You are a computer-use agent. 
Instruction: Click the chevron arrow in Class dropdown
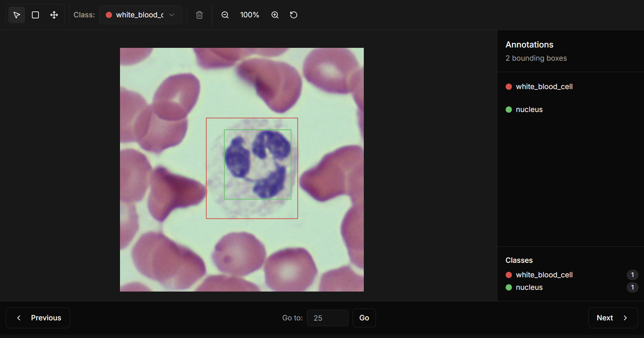[x=172, y=15]
